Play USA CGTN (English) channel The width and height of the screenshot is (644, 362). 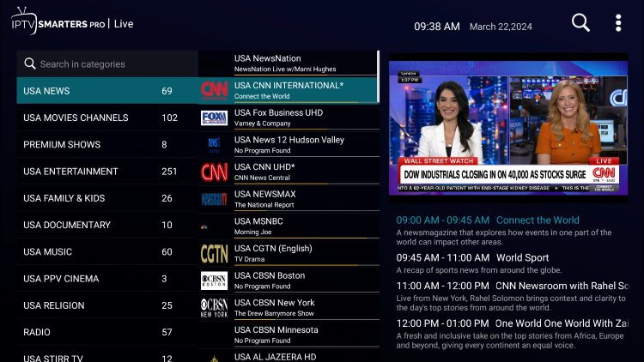(x=288, y=253)
